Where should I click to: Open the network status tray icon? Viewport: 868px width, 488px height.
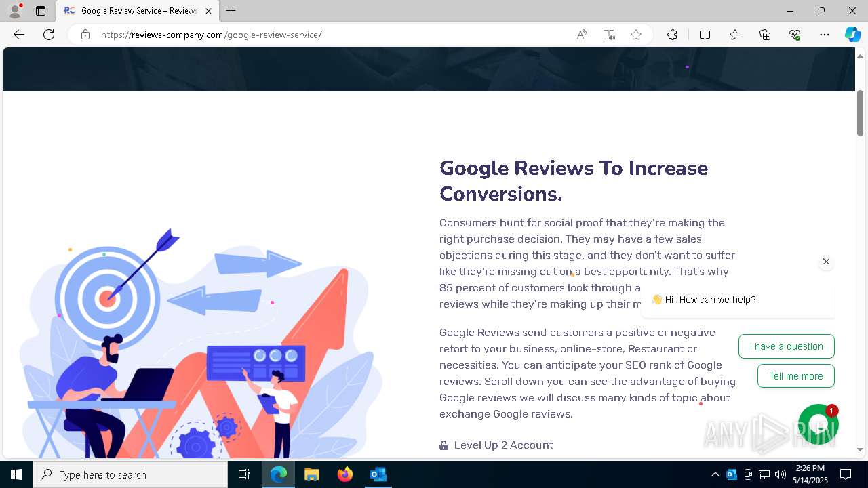pyautogui.click(x=764, y=474)
